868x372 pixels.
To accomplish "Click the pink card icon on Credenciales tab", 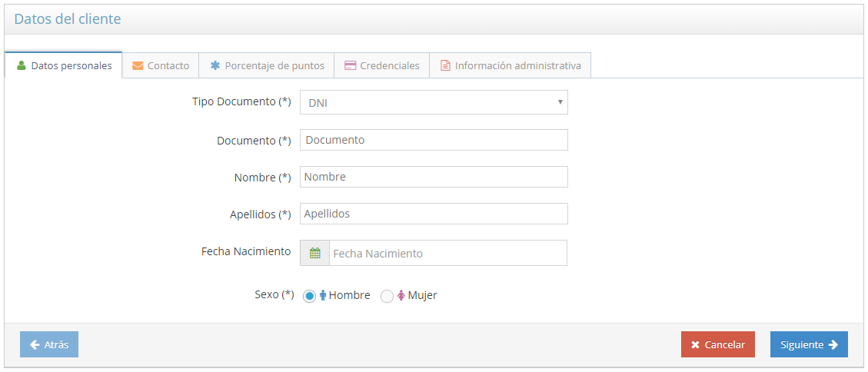I will pyautogui.click(x=350, y=65).
